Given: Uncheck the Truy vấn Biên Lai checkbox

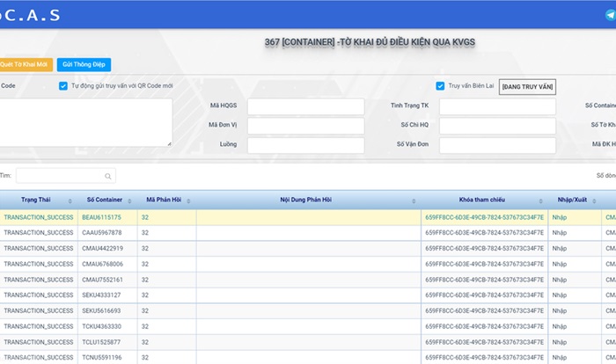Looking at the screenshot, I should (x=440, y=86).
